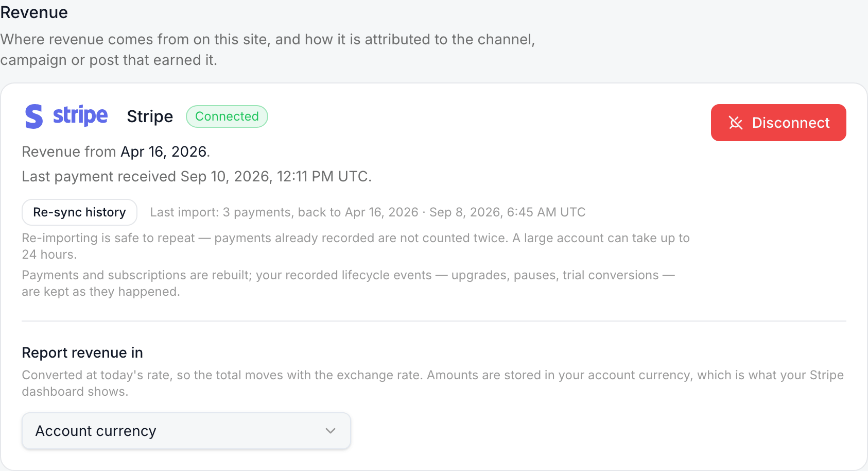Open the Account currency dropdown

[186, 431]
